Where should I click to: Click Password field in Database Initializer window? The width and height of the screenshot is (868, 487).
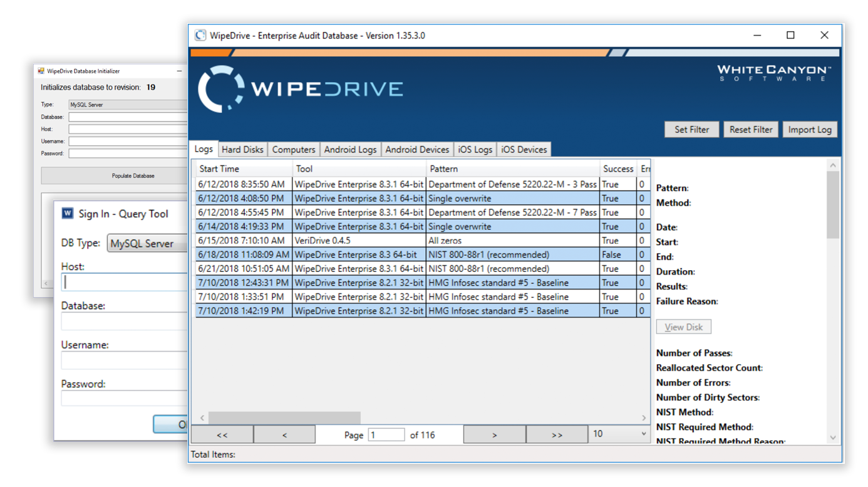tap(128, 153)
